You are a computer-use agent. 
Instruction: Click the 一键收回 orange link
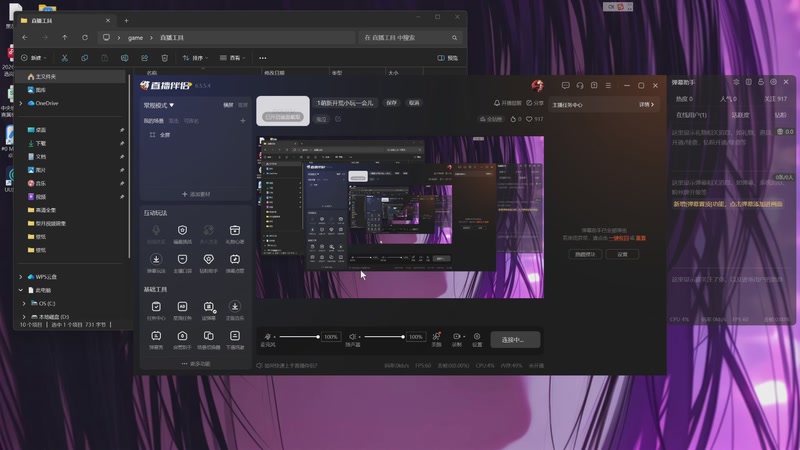pyautogui.click(x=618, y=238)
